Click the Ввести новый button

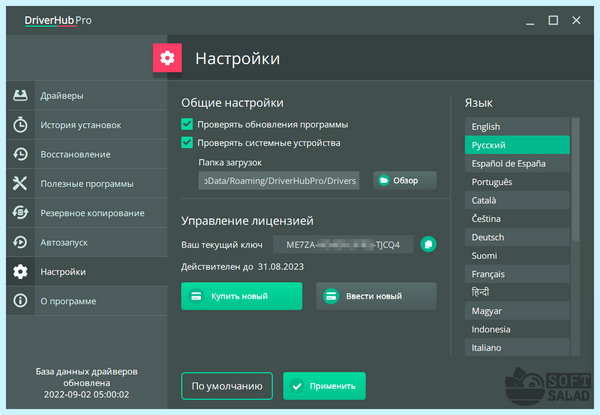(x=376, y=296)
